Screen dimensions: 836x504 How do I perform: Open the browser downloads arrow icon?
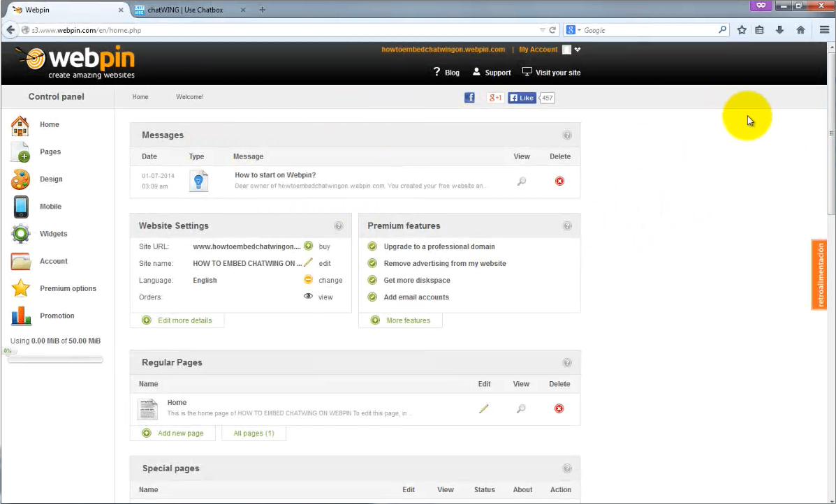pos(779,31)
